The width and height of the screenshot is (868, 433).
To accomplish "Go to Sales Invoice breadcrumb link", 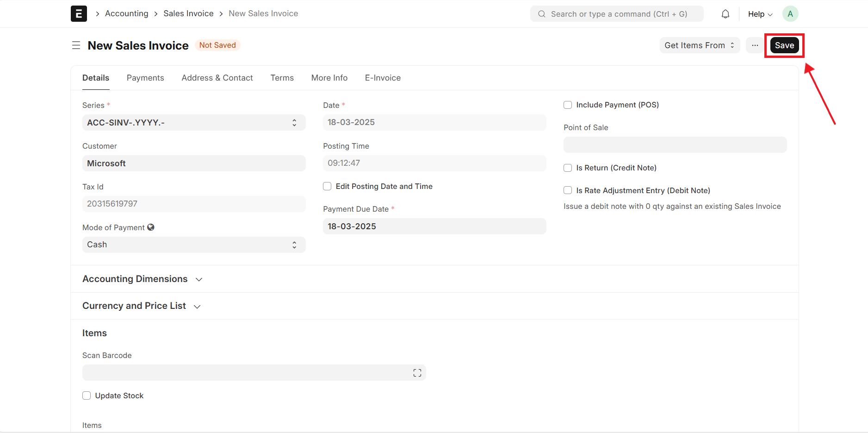I will coord(188,13).
